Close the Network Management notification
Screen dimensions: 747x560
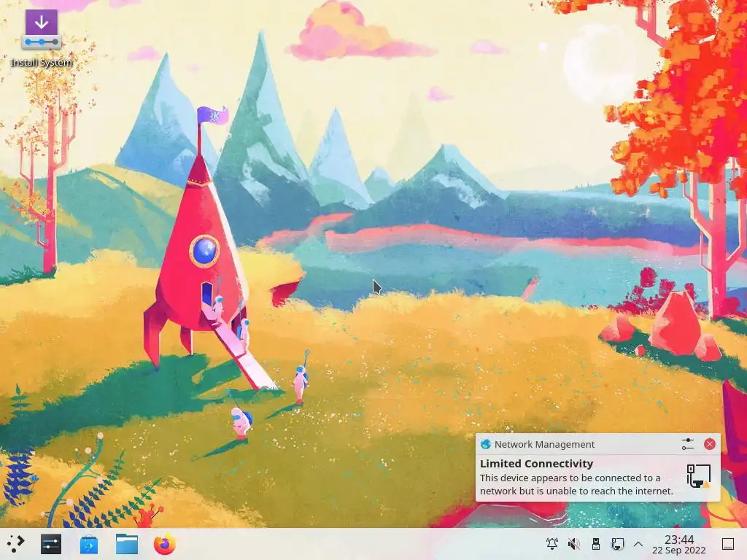pyautogui.click(x=709, y=444)
